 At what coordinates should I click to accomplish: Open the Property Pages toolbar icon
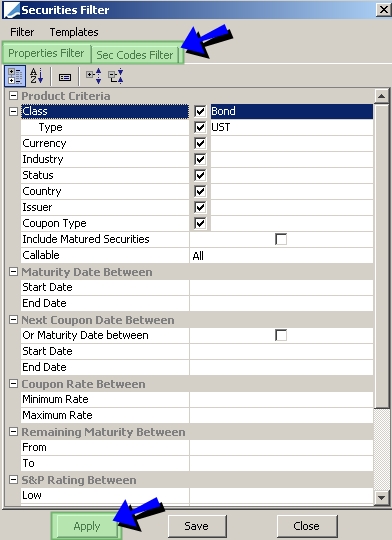tap(65, 77)
